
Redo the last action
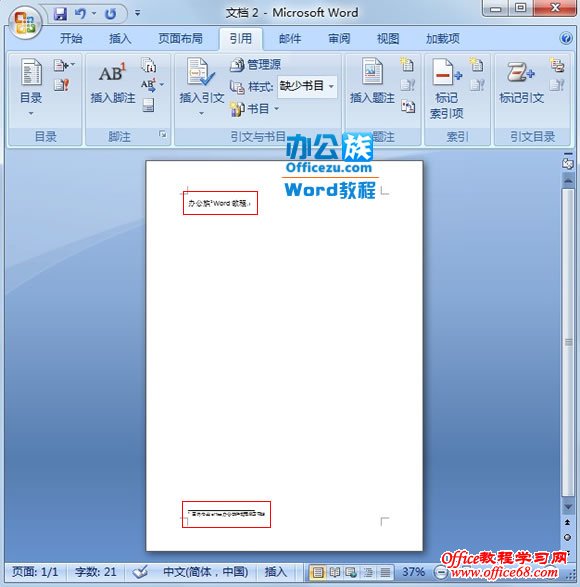110,14
